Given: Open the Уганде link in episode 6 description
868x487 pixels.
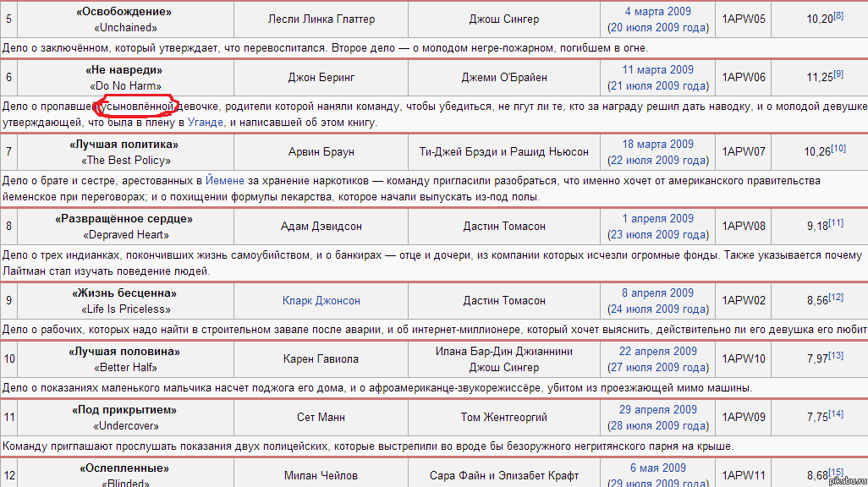Looking at the screenshot, I should pyautogui.click(x=206, y=123).
